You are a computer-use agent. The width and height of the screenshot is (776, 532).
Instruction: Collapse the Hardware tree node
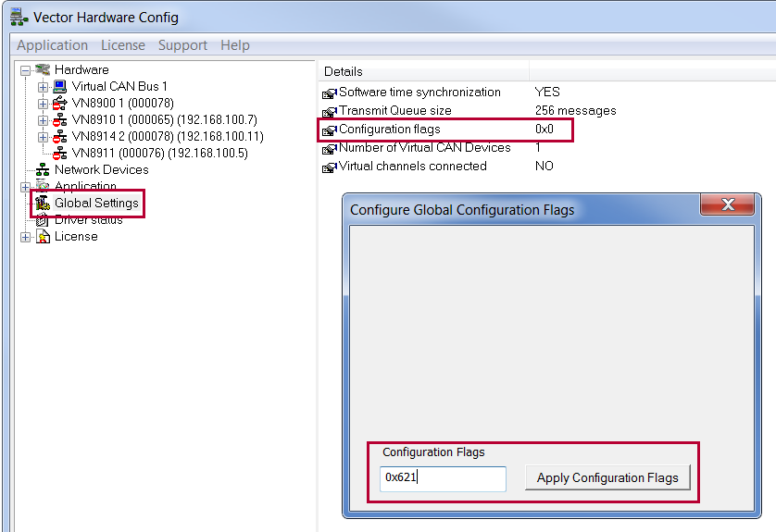(26, 70)
